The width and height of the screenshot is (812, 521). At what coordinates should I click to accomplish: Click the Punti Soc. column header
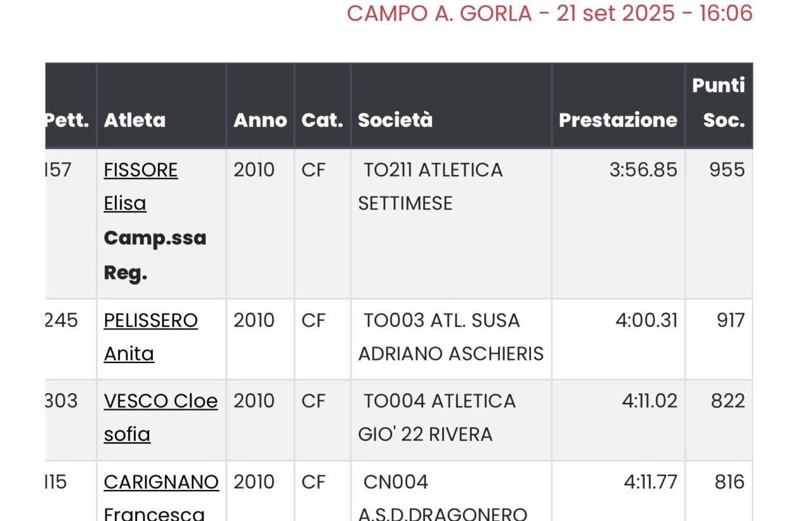[718, 103]
